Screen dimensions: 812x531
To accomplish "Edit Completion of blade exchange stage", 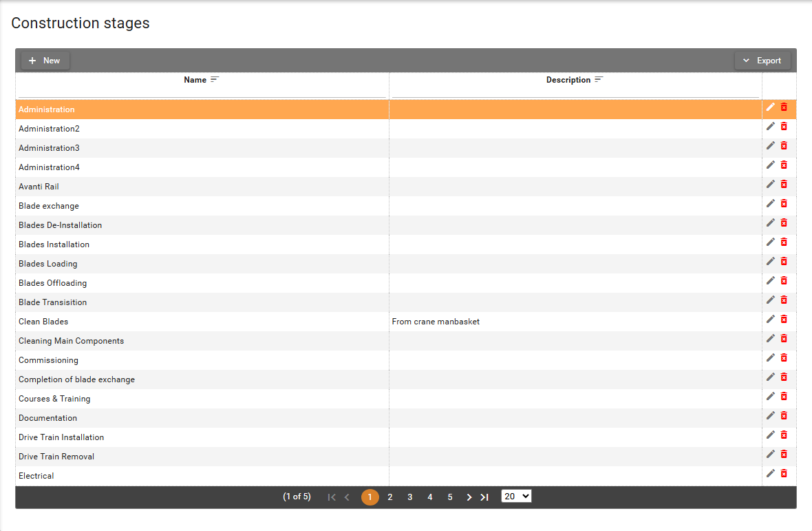I will point(771,377).
